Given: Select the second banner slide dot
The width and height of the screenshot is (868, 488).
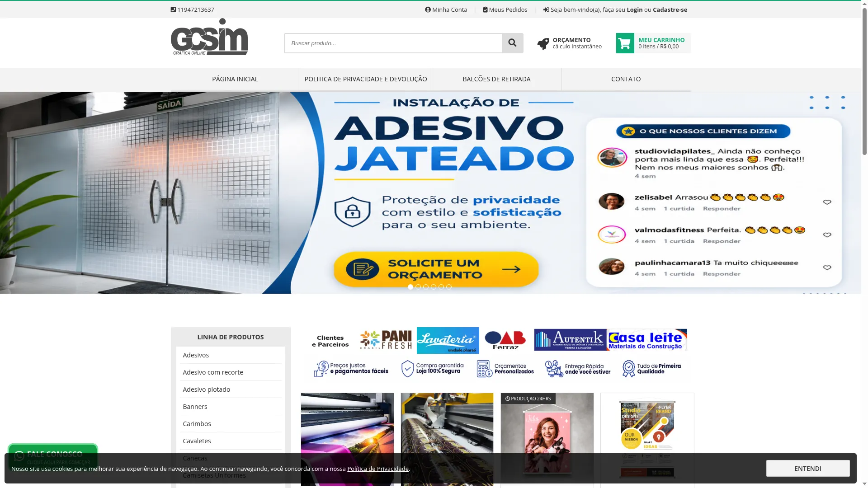Looking at the screenshot, I should click(418, 287).
